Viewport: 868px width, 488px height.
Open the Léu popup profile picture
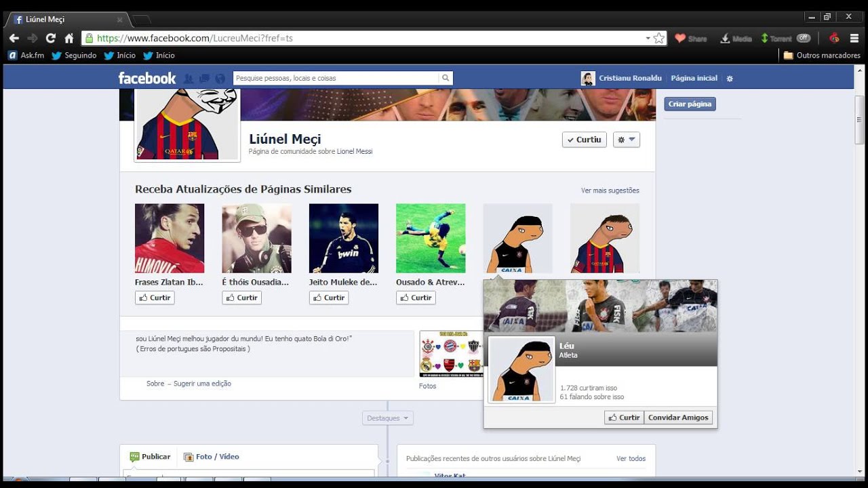tap(521, 369)
